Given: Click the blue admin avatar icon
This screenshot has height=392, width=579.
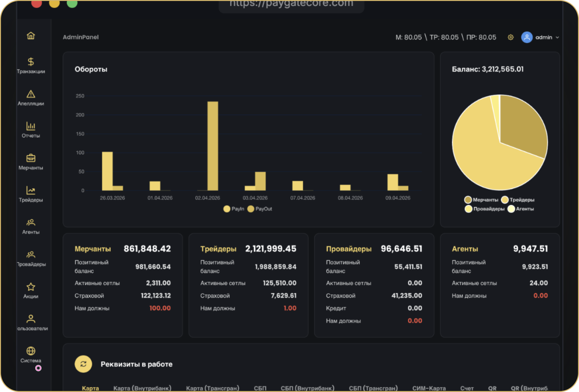Looking at the screenshot, I should coord(527,37).
